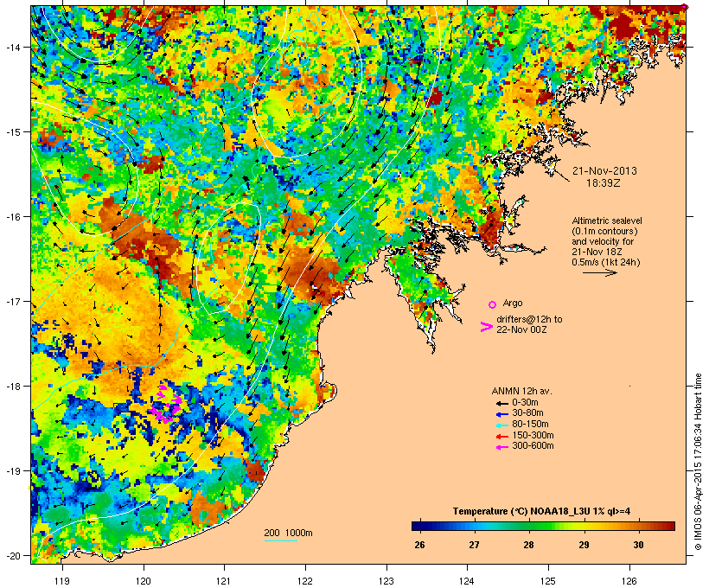Click the red 150-300m legend arrow
This screenshot has height=588, width=709.
point(501,436)
